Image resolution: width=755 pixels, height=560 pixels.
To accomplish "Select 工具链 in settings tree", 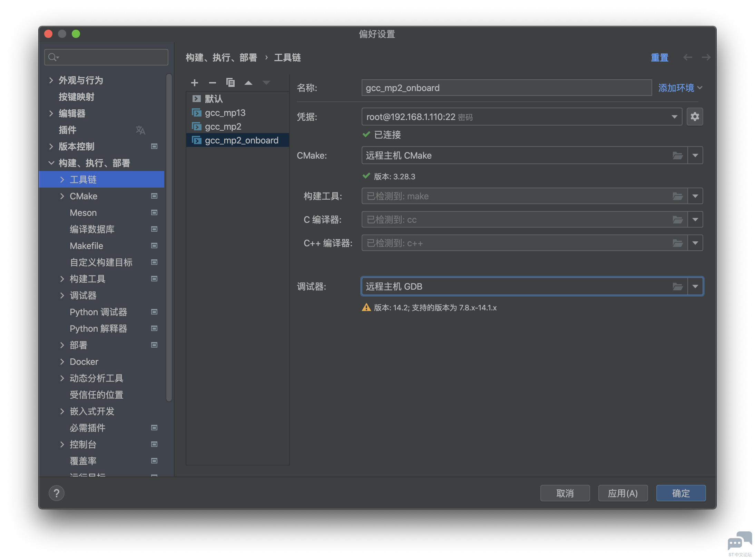I will tap(101, 180).
